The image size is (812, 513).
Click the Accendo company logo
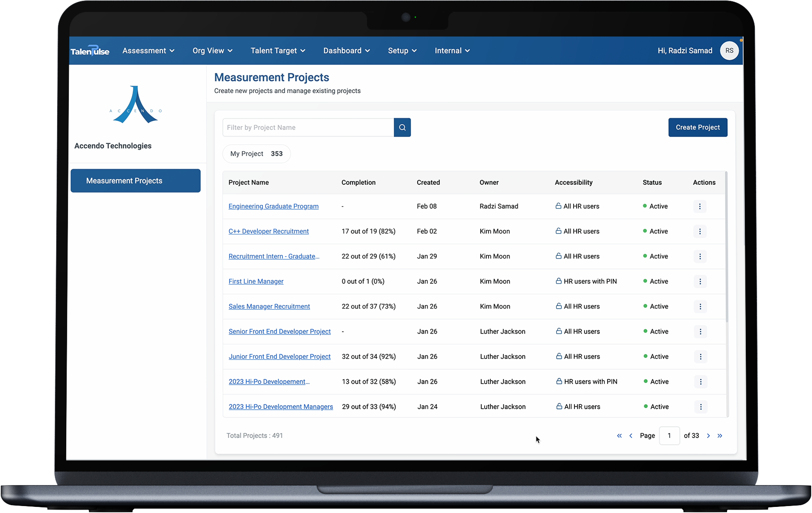(x=136, y=104)
